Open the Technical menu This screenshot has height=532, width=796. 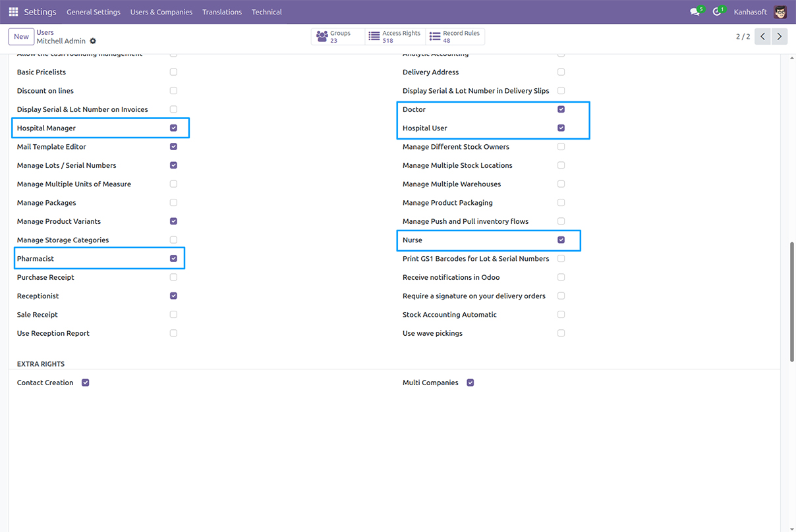point(266,11)
